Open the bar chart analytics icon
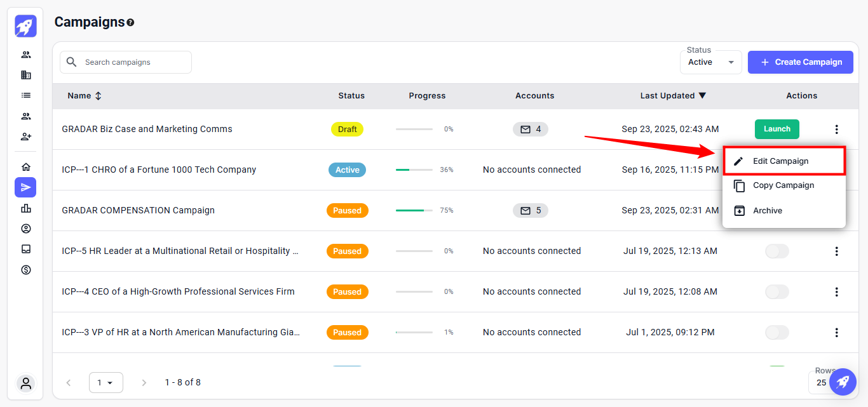Image resolution: width=868 pixels, height=407 pixels. [x=26, y=208]
